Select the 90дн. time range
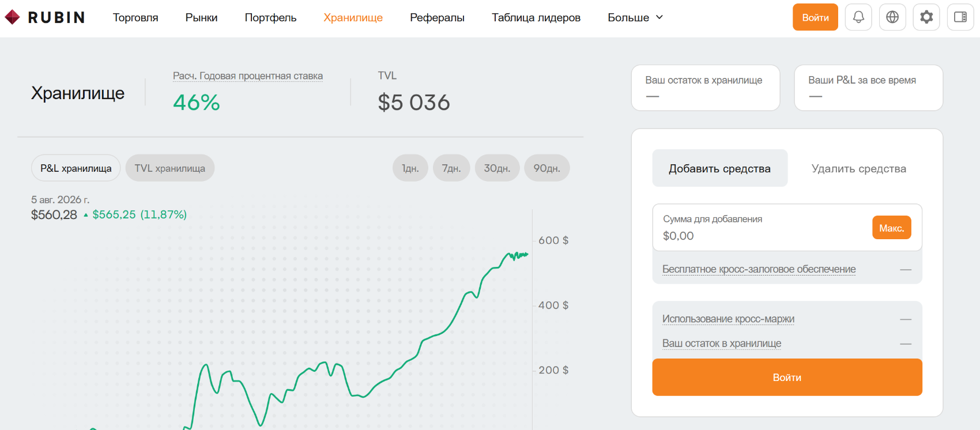This screenshot has height=430, width=980. tap(547, 168)
